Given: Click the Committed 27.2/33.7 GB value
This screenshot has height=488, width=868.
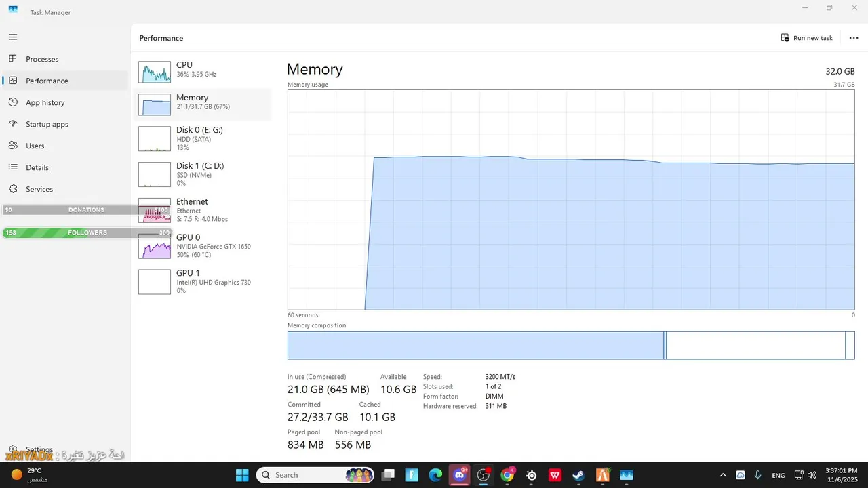Looking at the screenshot, I should tap(317, 418).
